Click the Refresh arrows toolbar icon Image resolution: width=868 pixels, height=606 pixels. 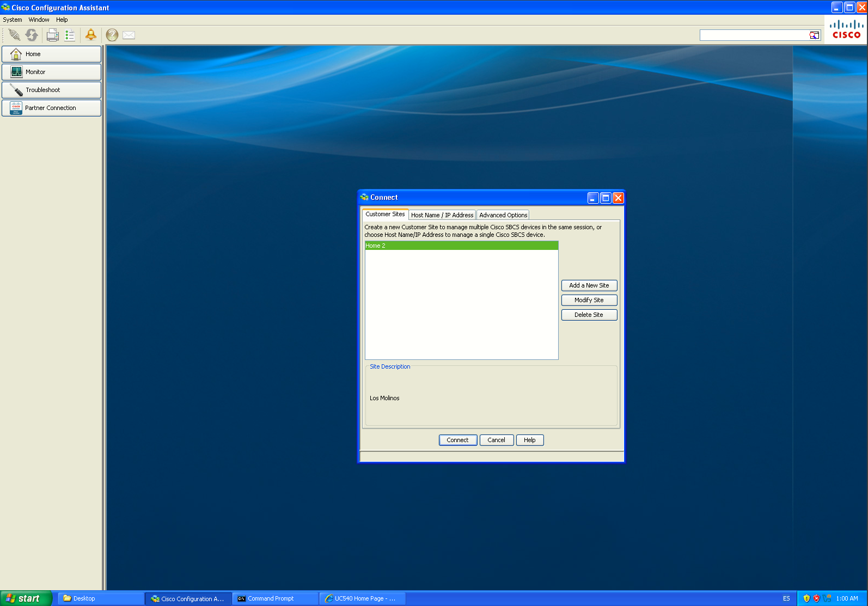tap(32, 35)
